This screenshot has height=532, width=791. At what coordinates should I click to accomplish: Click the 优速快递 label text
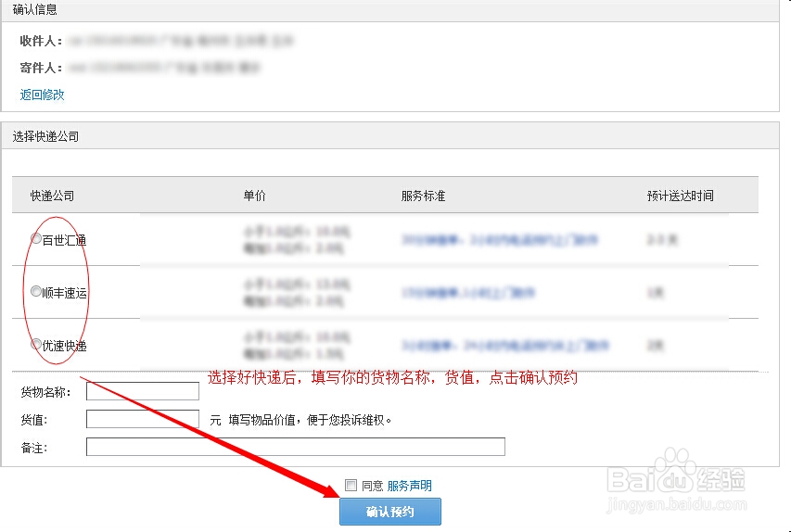click(x=64, y=346)
